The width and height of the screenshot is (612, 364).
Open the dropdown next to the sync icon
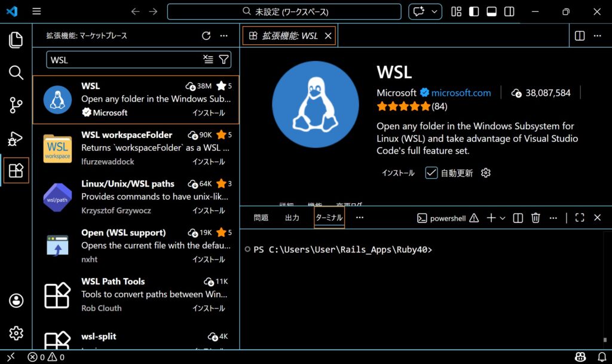434,11
